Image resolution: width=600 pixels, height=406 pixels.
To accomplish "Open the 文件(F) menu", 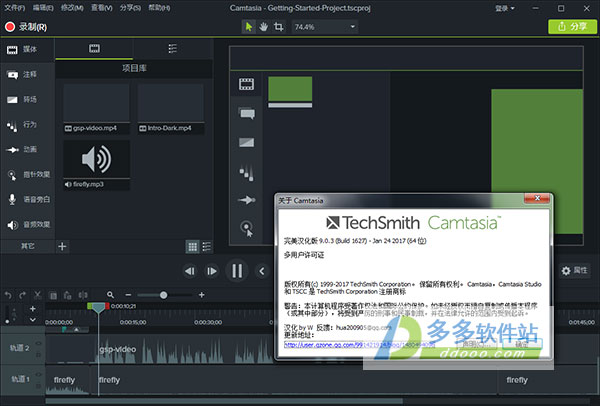I will click(x=15, y=8).
